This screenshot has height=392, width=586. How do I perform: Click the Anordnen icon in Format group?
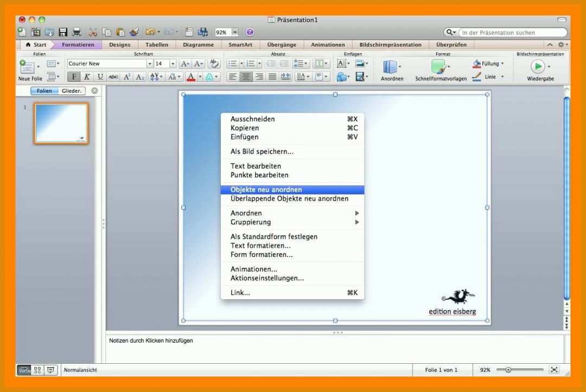[390, 67]
